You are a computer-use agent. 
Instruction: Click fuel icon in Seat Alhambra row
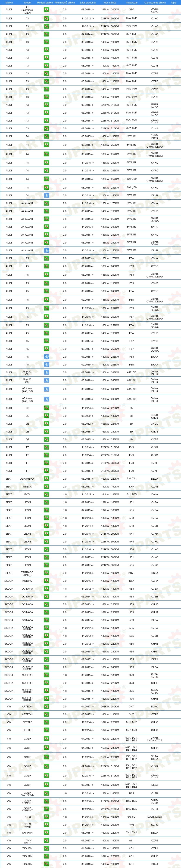(46, 478)
